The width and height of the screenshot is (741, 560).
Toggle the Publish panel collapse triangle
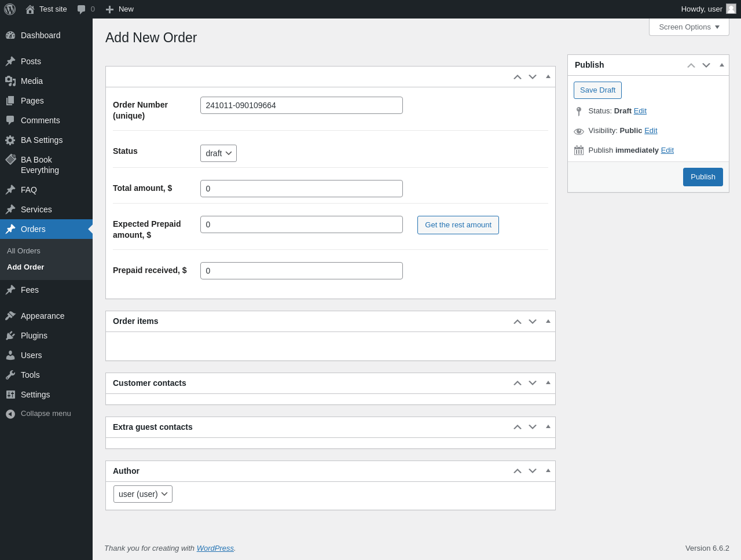(722, 65)
